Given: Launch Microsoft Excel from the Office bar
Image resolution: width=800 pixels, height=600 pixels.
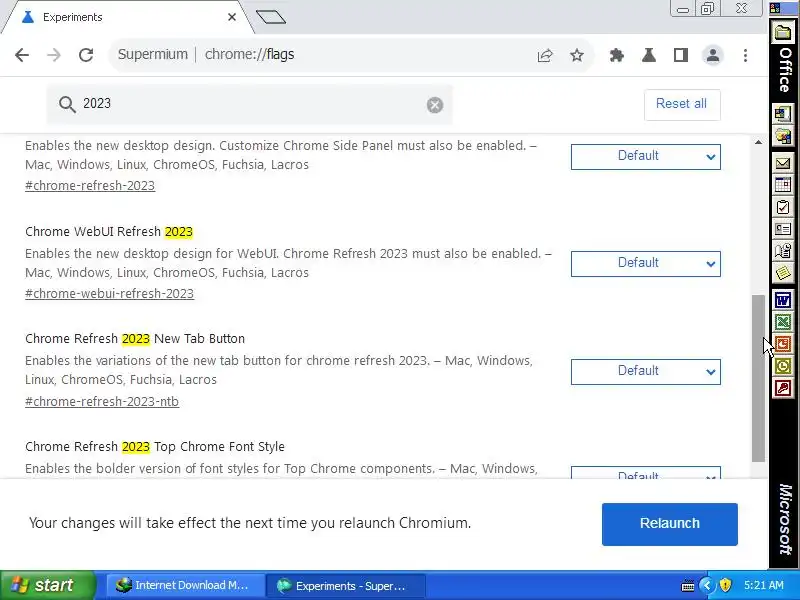Looking at the screenshot, I should (783, 322).
